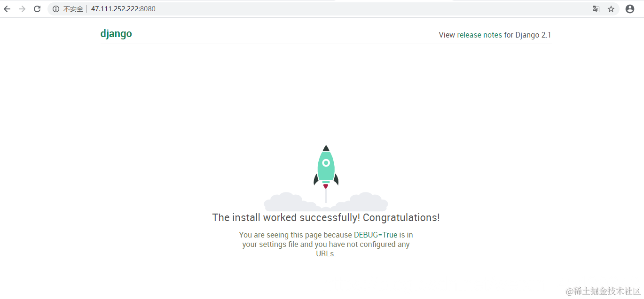Open the release notes link

point(479,35)
